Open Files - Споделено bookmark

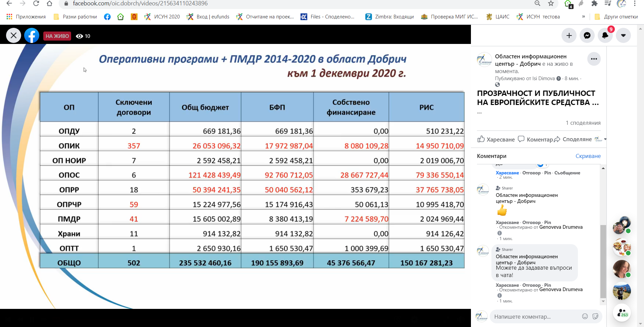[x=328, y=17]
